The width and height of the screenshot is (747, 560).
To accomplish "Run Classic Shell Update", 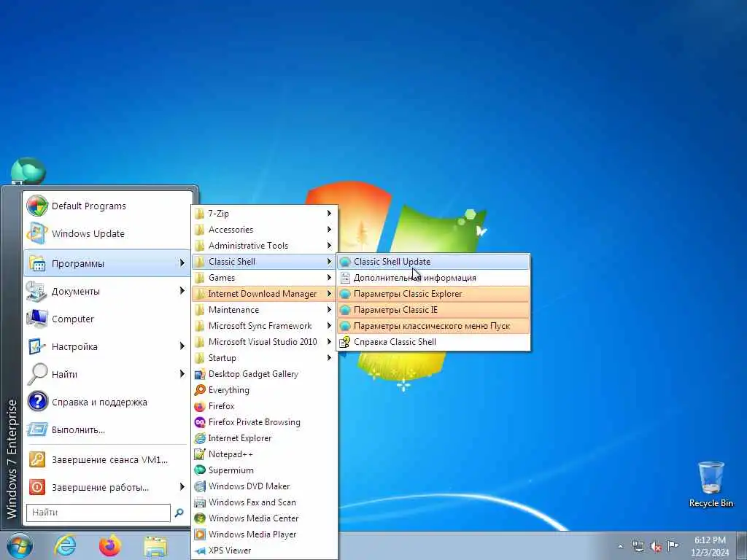I will coord(433,262).
